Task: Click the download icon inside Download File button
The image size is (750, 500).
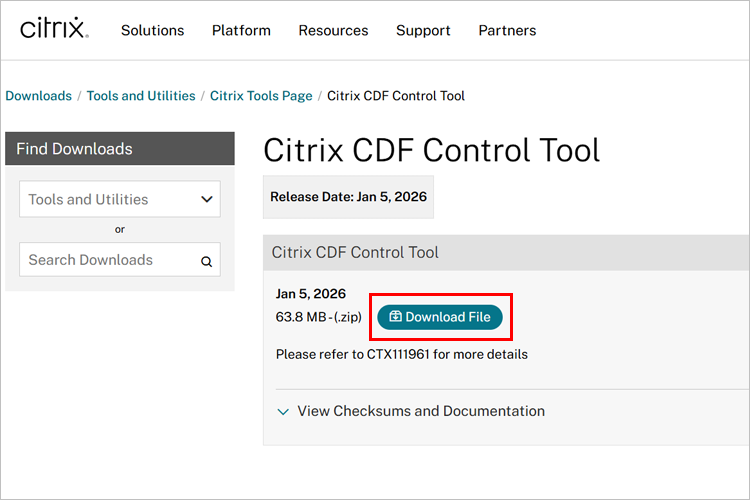Action: click(395, 316)
